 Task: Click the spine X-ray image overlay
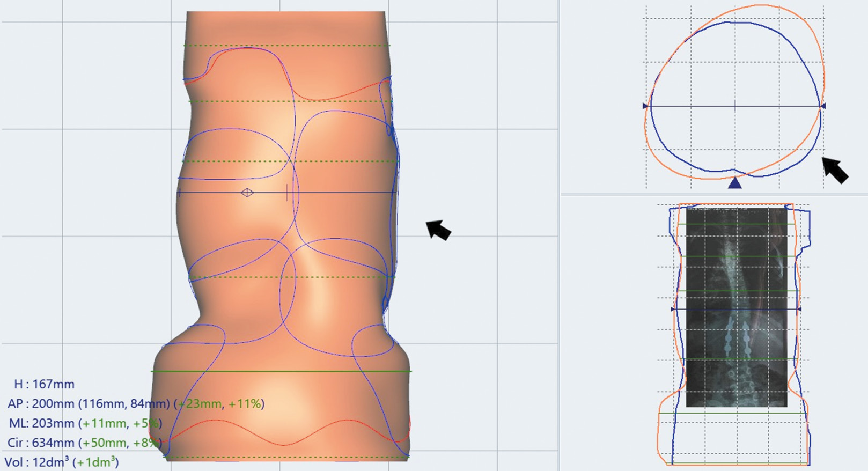click(736, 306)
